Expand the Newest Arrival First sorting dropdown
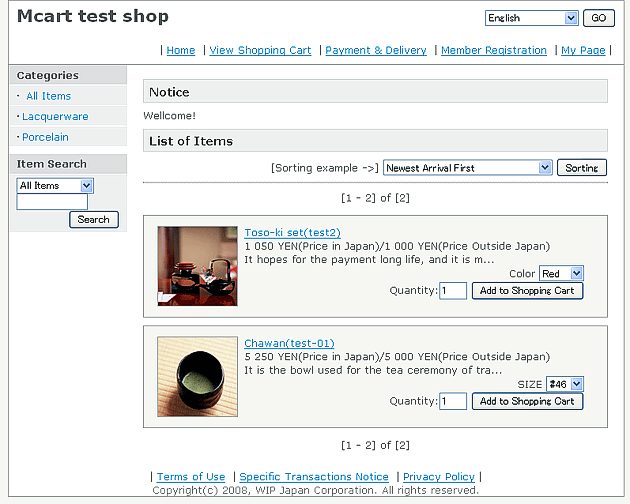 pyautogui.click(x=467, y=168)
